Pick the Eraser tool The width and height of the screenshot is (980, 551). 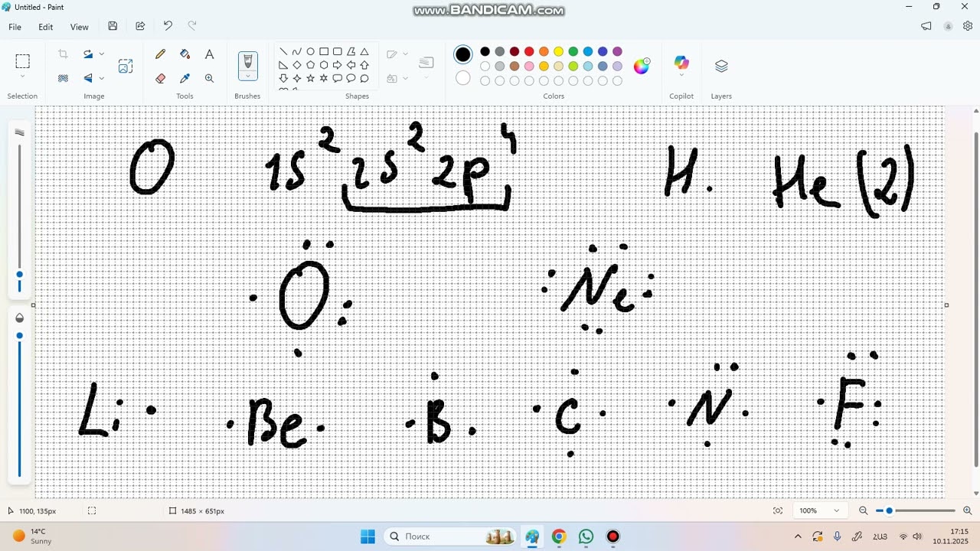click(x=160, y=78)
